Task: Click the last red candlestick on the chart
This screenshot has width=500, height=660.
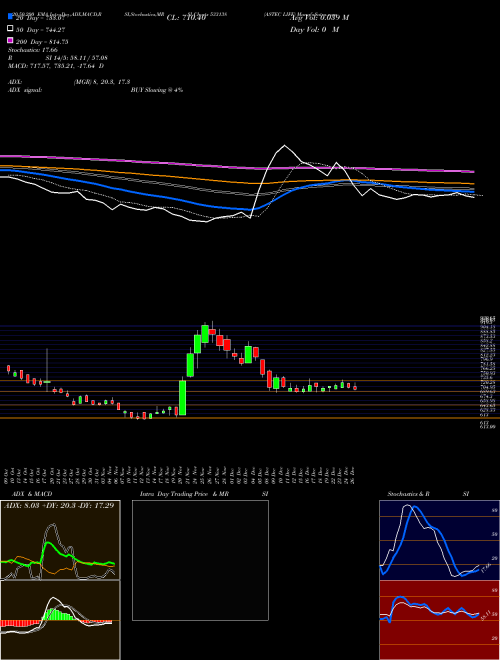Action: (355, 388)
